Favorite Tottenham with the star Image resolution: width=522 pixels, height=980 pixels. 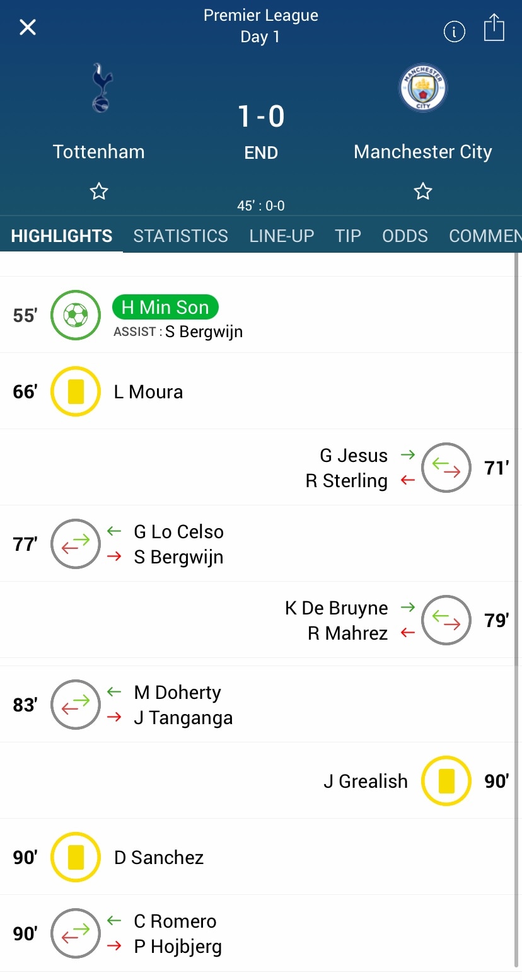coord(99,191)
